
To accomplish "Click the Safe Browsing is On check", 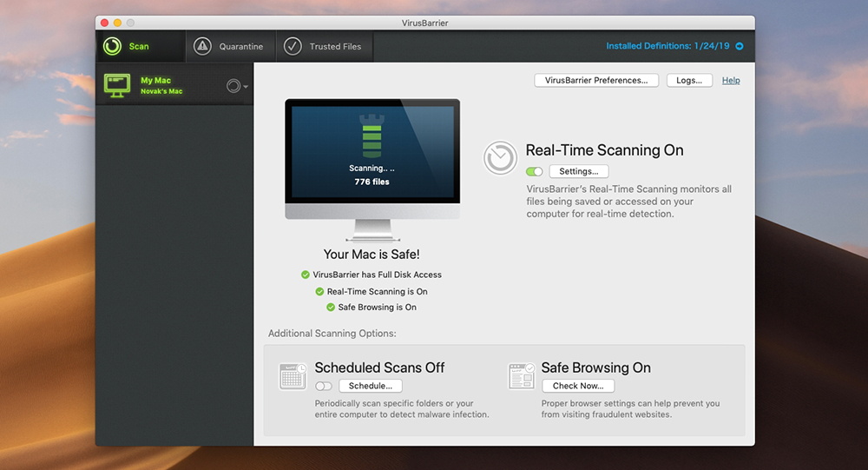I will pyautogui.click(x=331, y=307).
